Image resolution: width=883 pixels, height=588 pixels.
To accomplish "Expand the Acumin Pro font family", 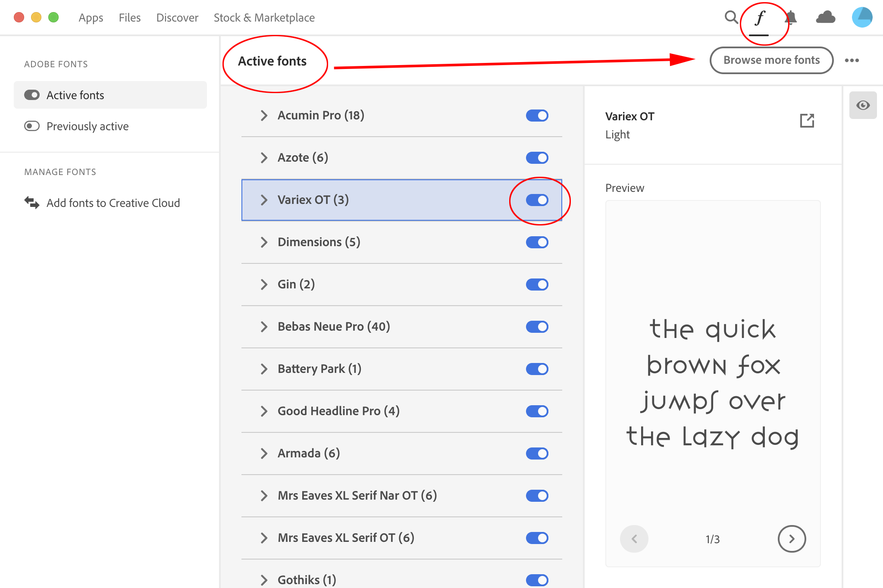I will pos(264,115).
